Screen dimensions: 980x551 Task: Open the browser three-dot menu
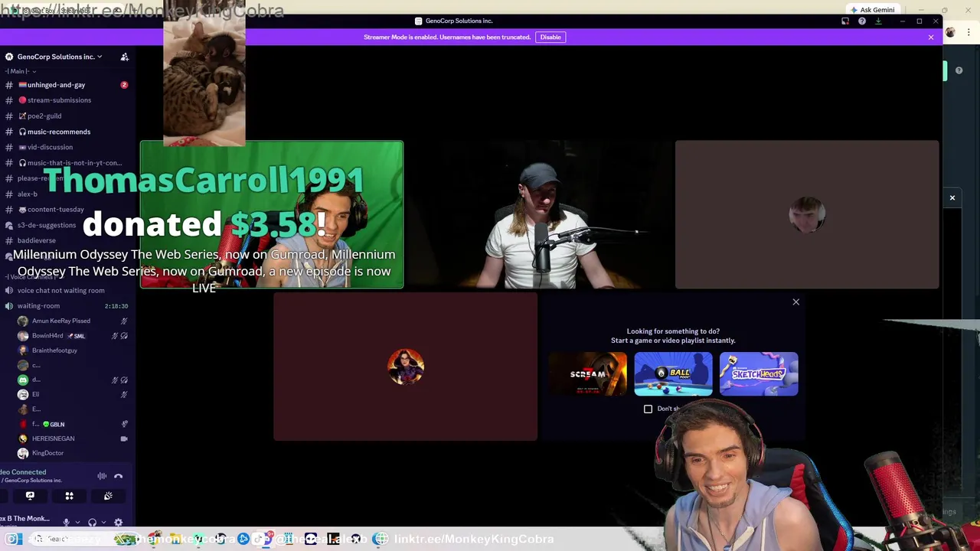(969, 32)
